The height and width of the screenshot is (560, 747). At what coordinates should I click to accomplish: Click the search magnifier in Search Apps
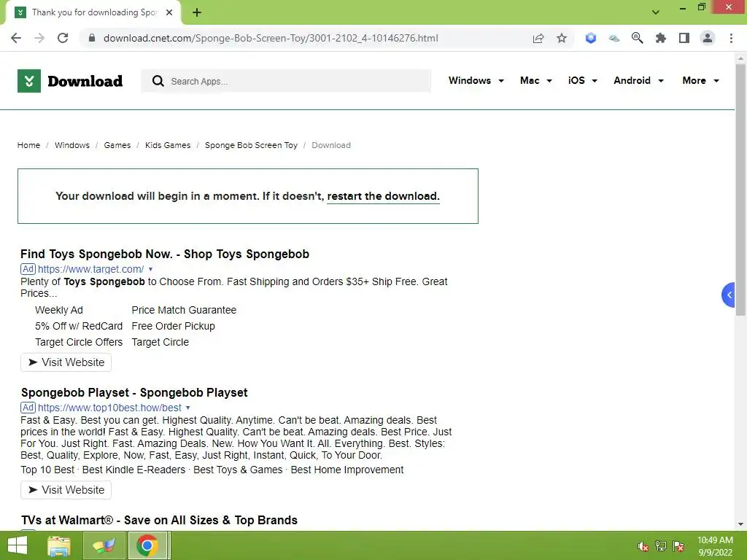[158, 81]
